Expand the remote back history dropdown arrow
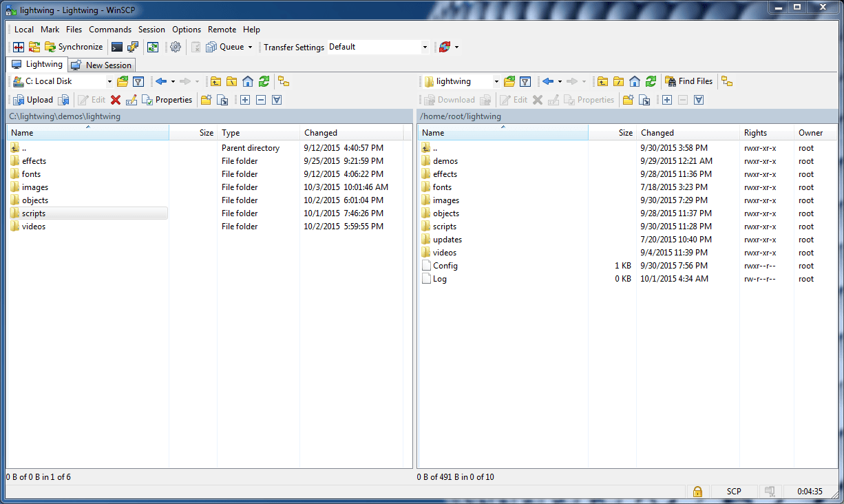 pos(560,81)
